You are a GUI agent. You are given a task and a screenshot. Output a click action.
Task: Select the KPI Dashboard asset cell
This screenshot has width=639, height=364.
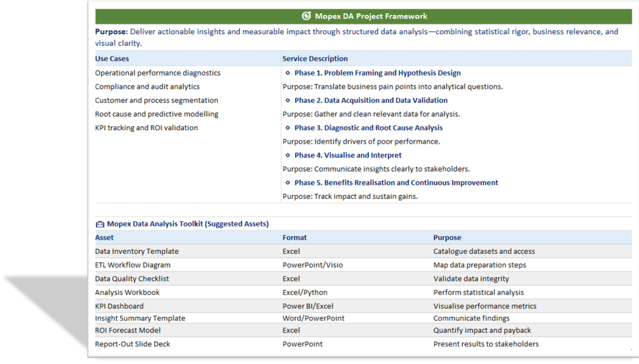(119, 306)
